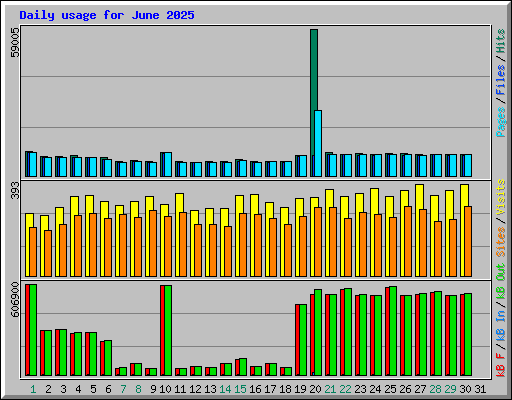
Task: Click the "kB F" legend label
Action: point(501,365)
